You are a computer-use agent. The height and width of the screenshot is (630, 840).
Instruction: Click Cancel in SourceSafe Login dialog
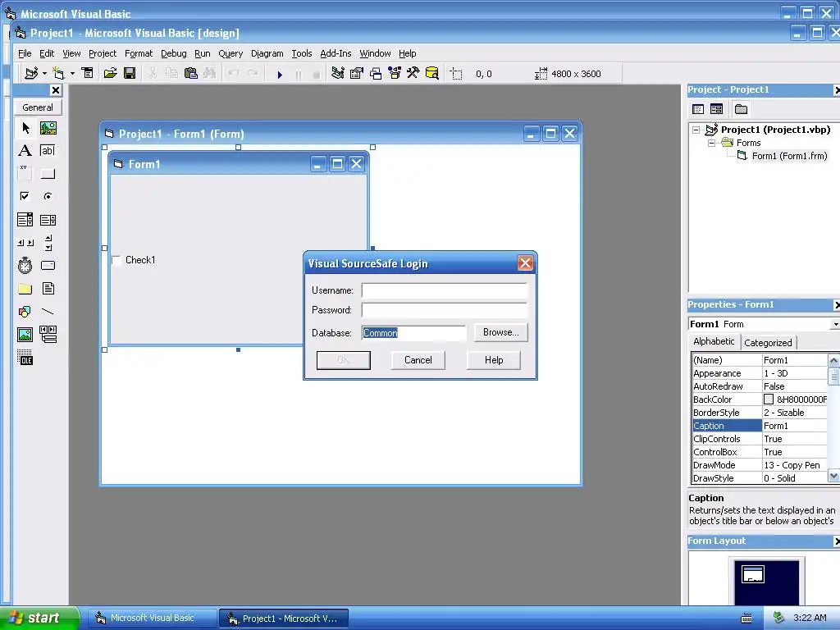pos(418,360)
